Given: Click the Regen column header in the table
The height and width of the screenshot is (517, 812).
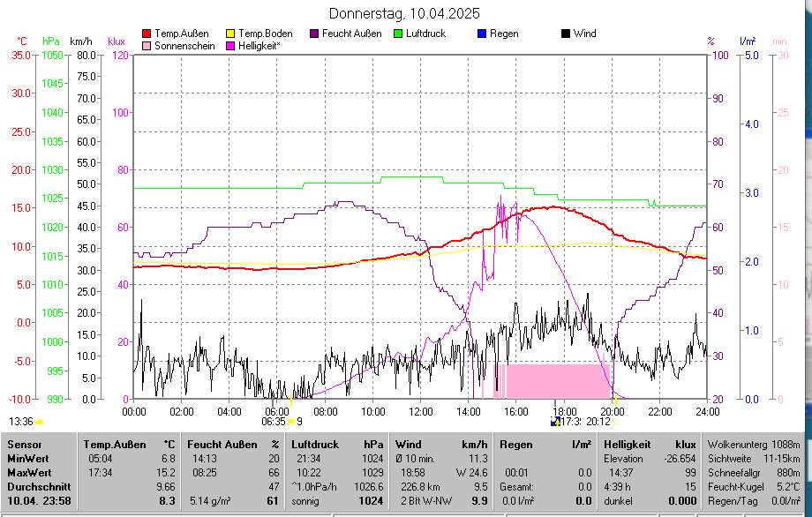Looking at the screenshot, I should 515,445.
